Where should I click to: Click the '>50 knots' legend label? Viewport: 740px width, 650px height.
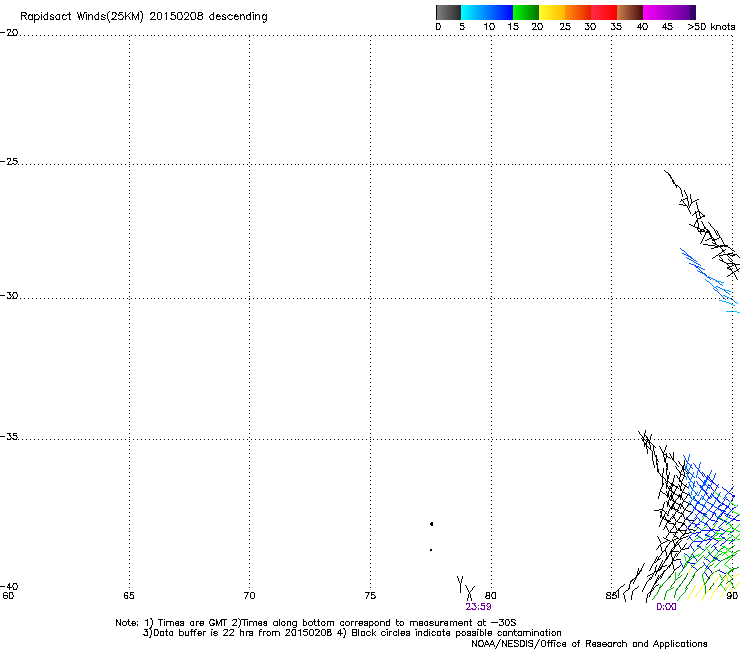click(711, 27)
